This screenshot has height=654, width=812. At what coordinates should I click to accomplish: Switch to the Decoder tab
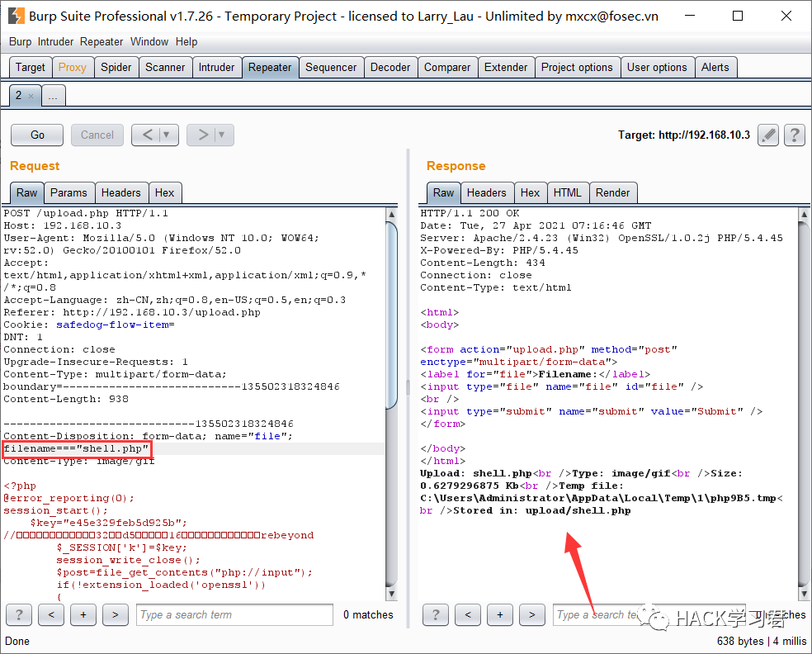point(390,68)
